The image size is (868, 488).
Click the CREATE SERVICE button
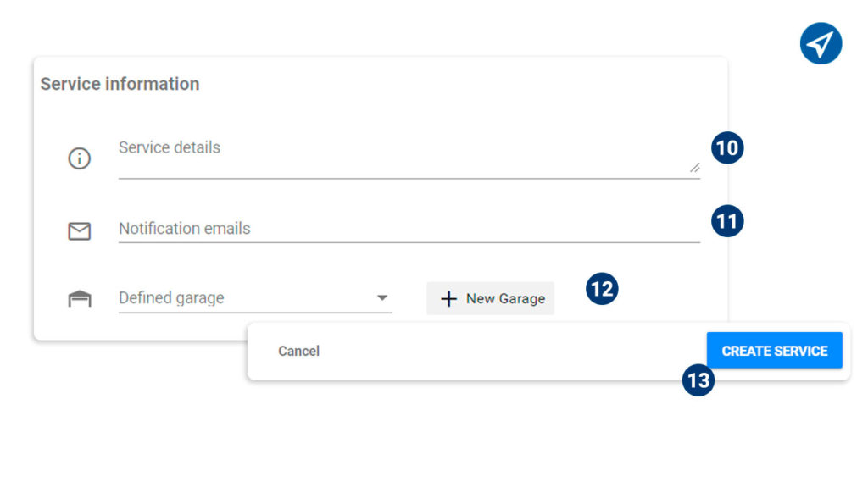(x=775, y=350)
